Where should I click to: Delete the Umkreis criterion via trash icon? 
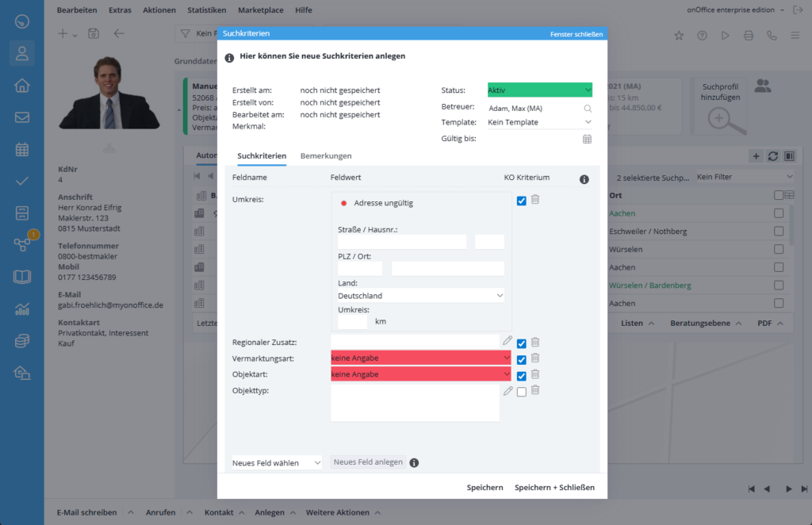click(535, 200)
